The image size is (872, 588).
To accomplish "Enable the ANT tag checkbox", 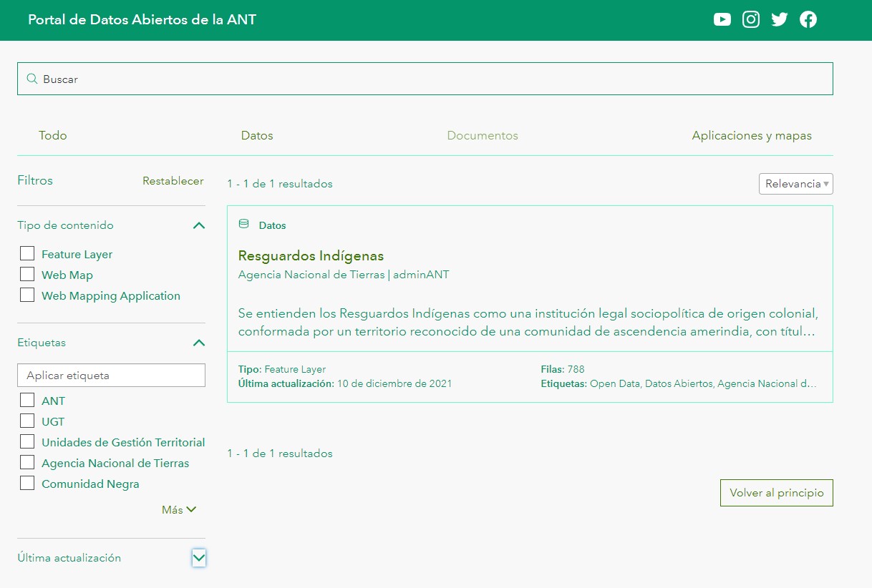I will pos(27,400).
